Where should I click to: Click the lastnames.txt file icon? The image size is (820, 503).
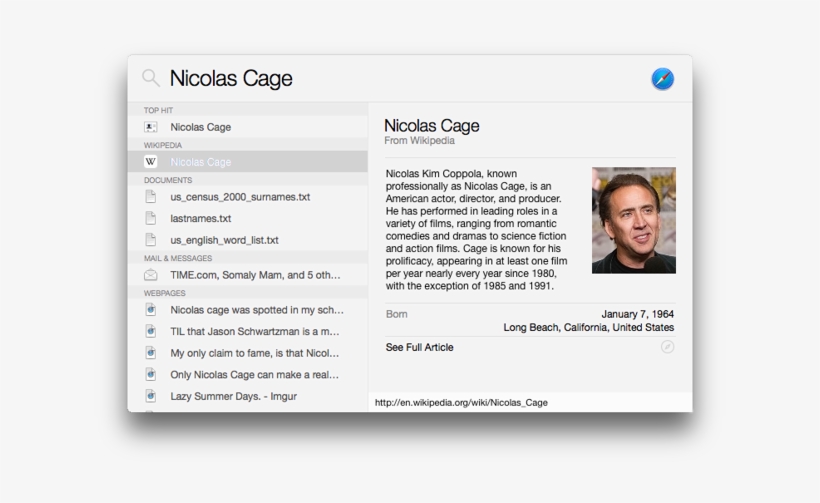click(x=151, y=218)
